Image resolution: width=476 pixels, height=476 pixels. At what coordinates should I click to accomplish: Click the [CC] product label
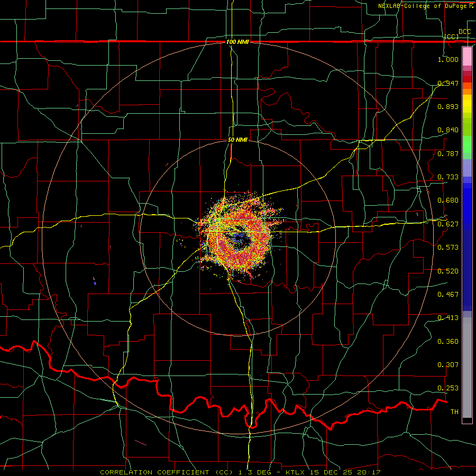452,36
